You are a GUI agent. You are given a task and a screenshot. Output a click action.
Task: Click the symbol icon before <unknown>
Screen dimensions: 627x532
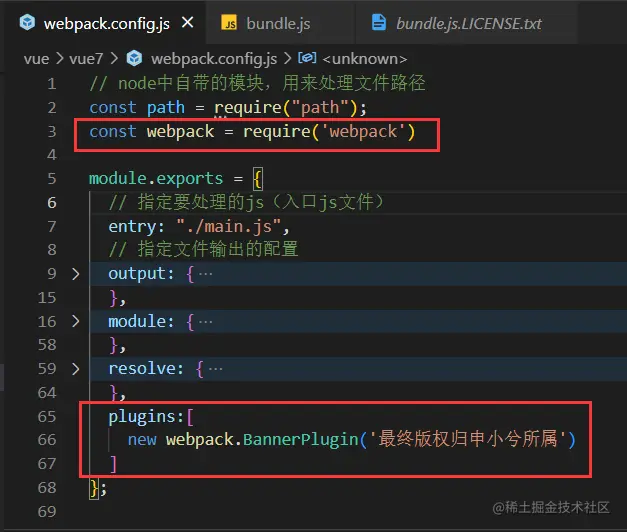[307, 58]
